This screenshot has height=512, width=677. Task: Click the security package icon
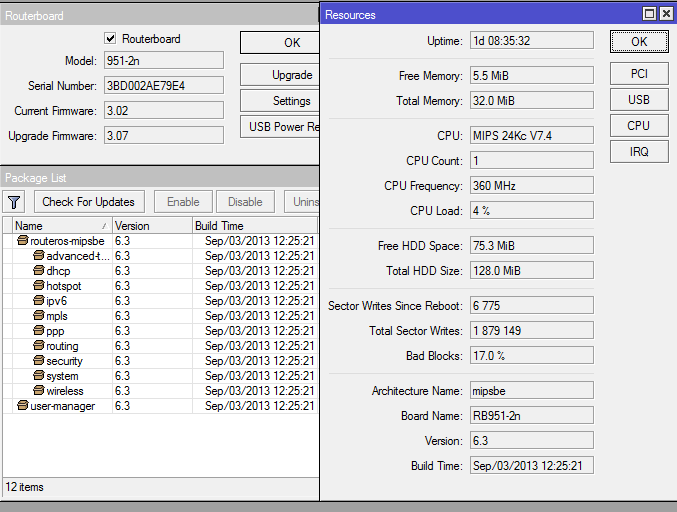39,360
